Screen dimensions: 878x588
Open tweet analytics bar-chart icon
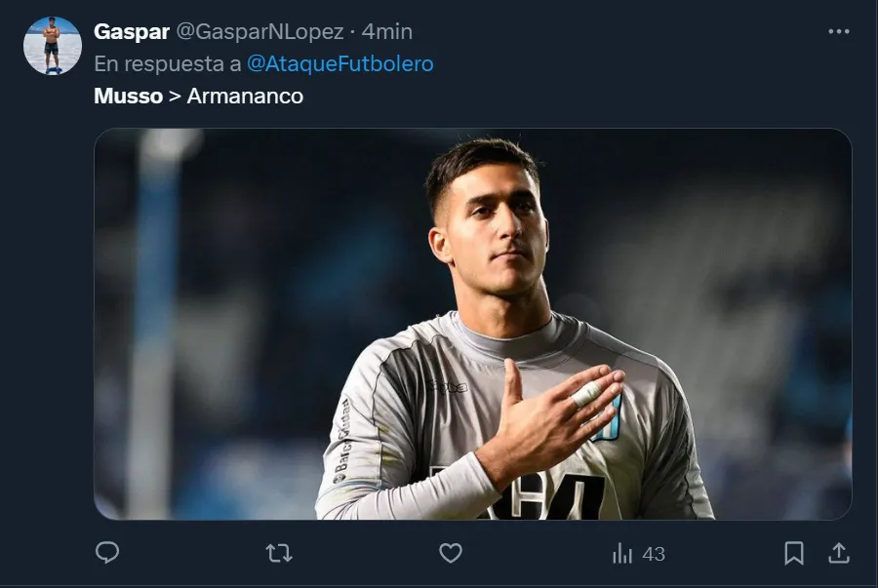pyautogui.click(x=621, y=554)
